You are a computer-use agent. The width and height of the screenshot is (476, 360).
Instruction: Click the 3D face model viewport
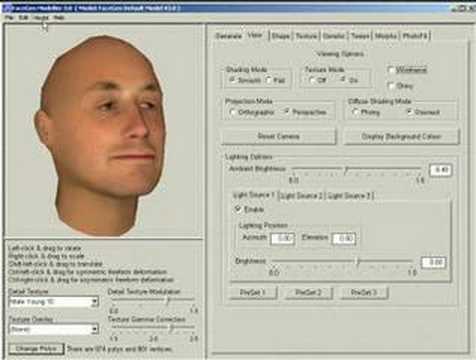coord(104,131)
